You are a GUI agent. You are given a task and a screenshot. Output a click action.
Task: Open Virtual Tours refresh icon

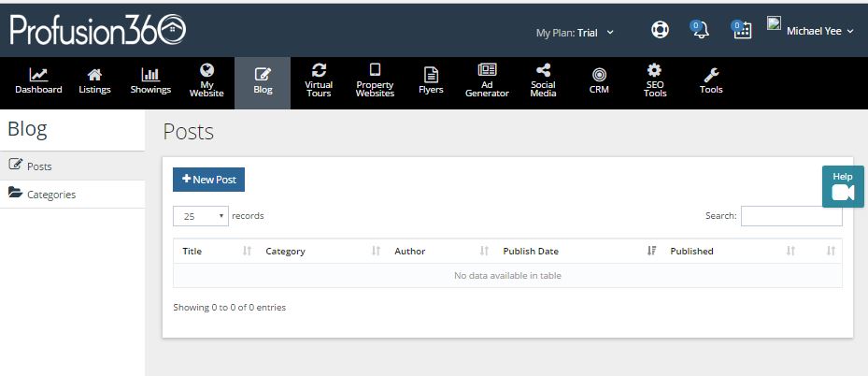click(x=319, y=70)
